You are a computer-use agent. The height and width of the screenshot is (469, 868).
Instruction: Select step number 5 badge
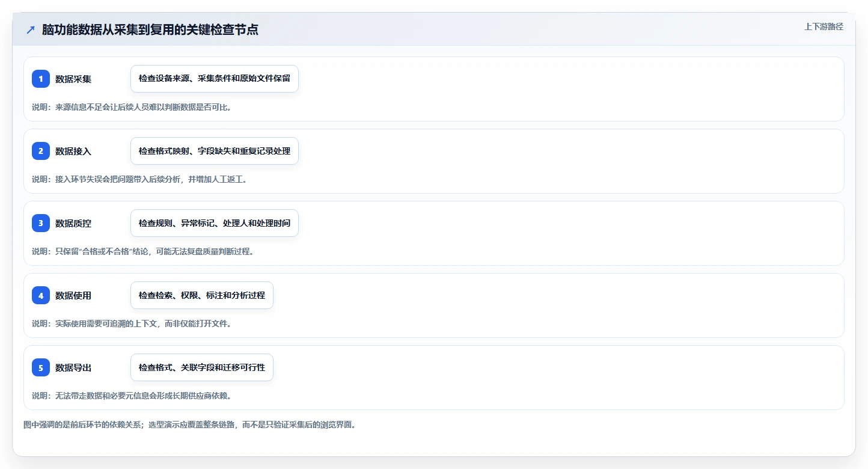tap(41, 367)
